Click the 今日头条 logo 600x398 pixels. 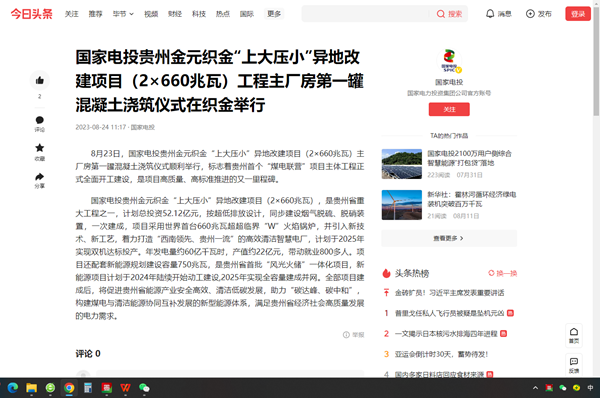[x=31, y=14]
